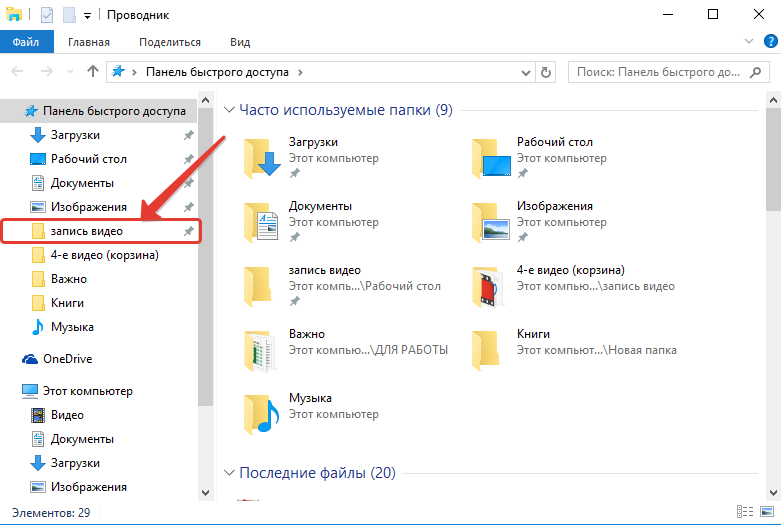Switch to the Главная ribbon tab
The image size is (781, 525).
pyautogui.click(x=89, y=42)
